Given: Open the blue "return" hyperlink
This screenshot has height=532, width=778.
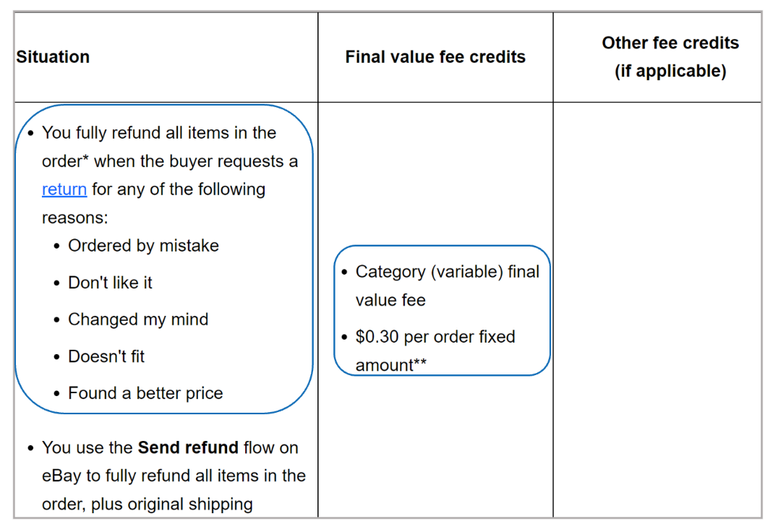Looking at the screenshot, I should [64, 189].
